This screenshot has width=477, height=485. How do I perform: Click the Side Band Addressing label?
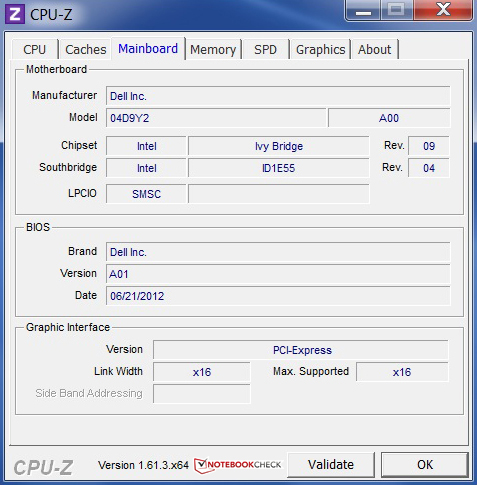(89, 393)
